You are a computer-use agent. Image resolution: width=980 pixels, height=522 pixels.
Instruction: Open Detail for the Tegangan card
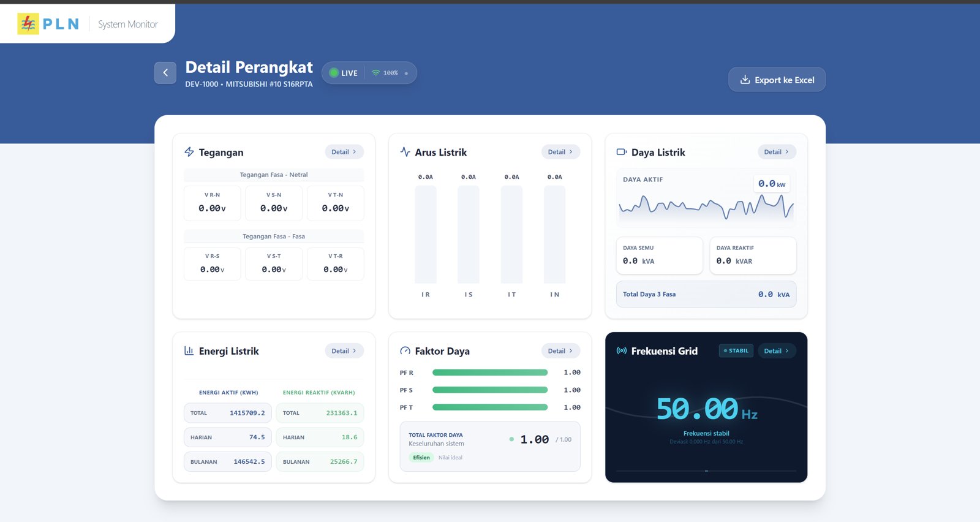pos(344,152)
